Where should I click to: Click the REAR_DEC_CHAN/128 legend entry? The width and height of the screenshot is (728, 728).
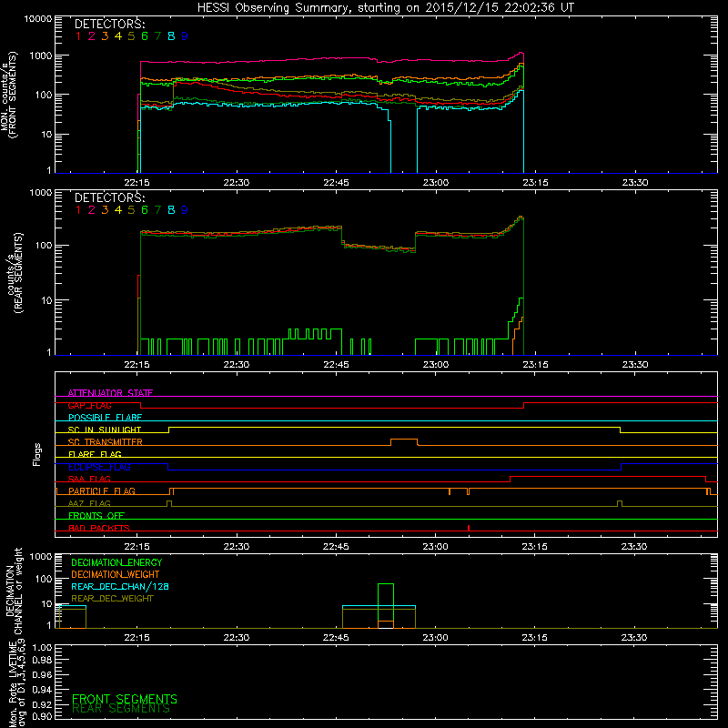coord(120,586)
